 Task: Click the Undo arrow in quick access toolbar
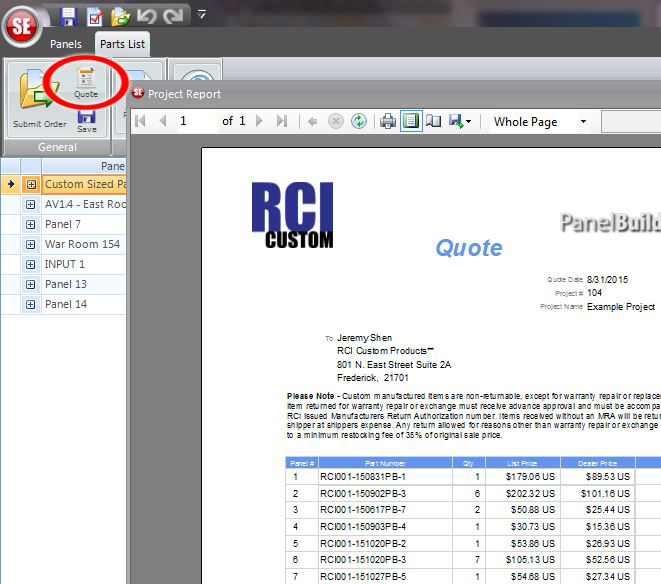pos(146,15)
